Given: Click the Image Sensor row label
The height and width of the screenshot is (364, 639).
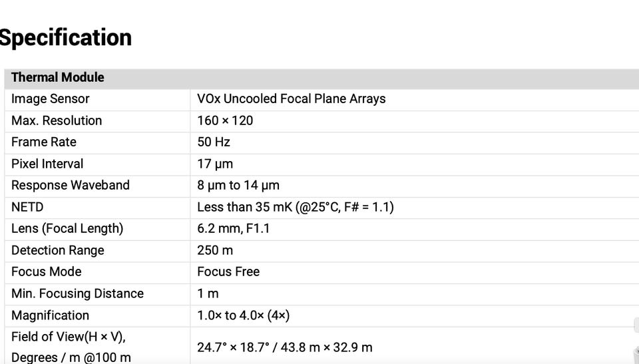Looking at the screenshot, I should tap(50, 99).
